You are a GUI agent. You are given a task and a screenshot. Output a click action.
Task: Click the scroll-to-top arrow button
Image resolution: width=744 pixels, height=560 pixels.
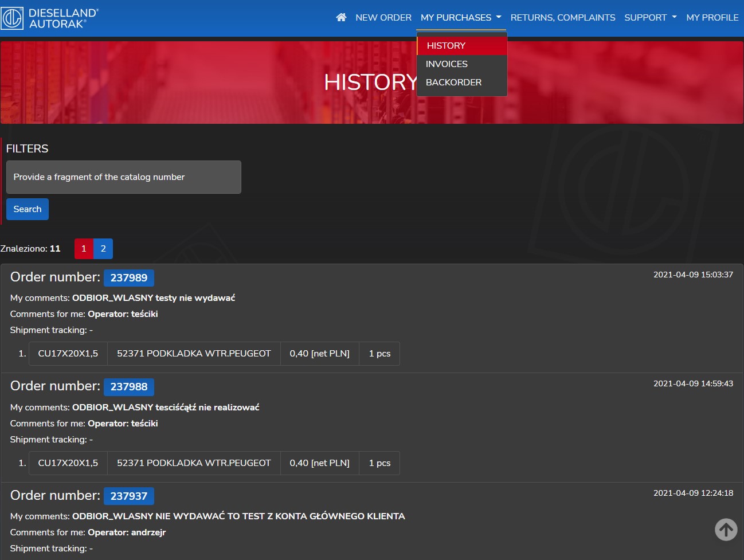click(x=726, y=530)
